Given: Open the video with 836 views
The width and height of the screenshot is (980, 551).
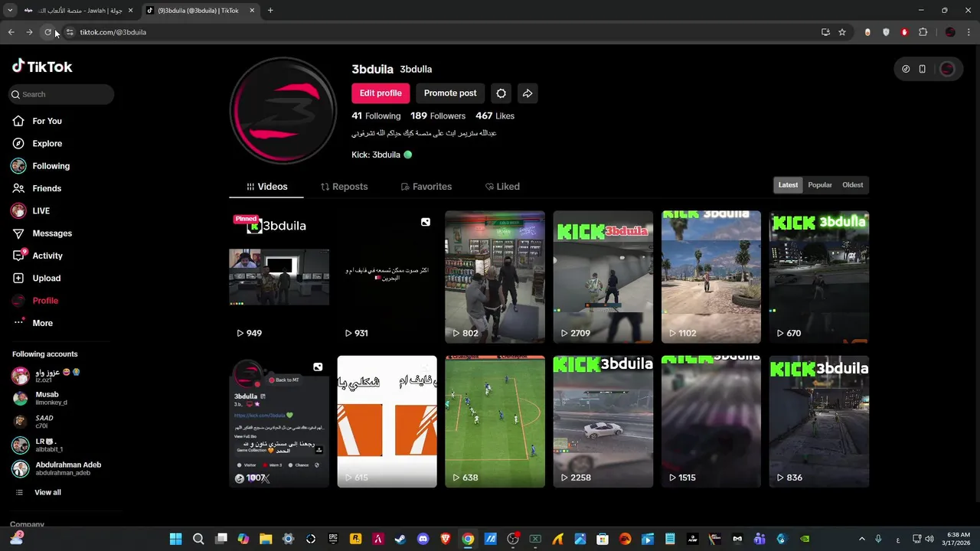Looking at the screenshot, I should 819,422.
